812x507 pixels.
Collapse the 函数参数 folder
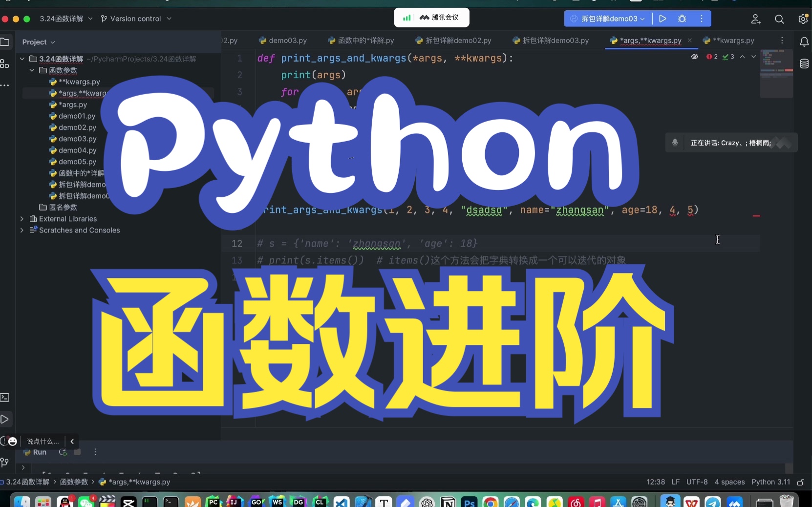point(31,70)
